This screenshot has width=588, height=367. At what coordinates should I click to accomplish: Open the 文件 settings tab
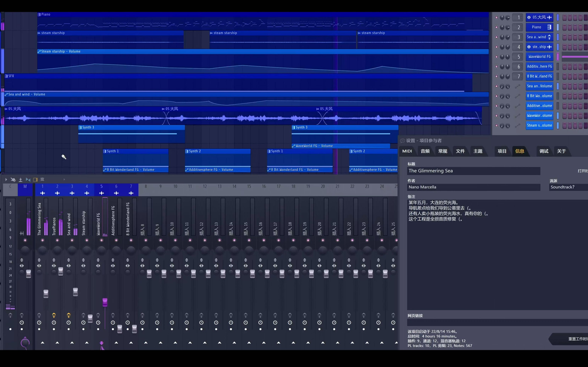tap(460, 151)
